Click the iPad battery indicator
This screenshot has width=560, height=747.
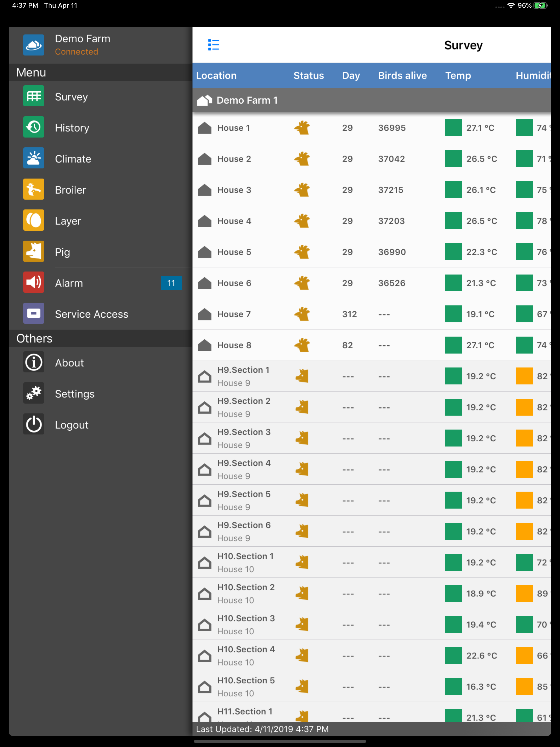[540, 6]
